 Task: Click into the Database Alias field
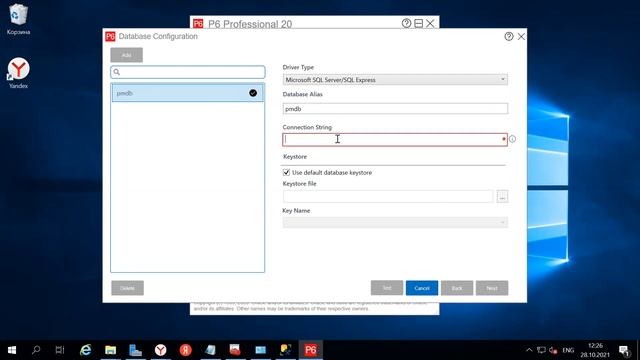point(395,109)
